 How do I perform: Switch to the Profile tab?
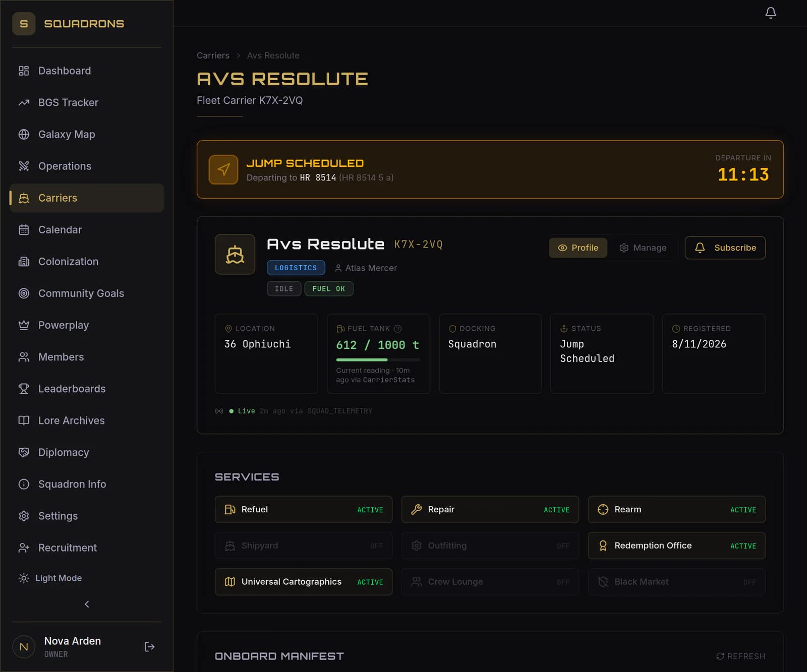tap(578, 248)
